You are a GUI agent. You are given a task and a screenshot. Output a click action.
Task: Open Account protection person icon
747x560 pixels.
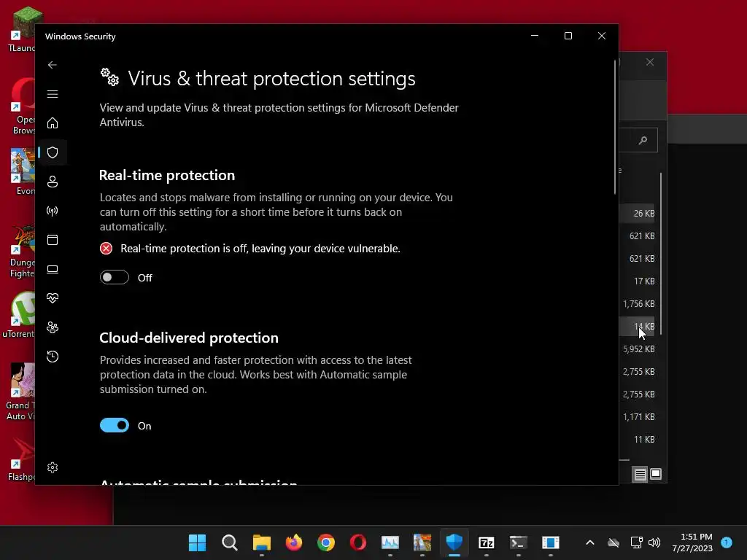53,182
